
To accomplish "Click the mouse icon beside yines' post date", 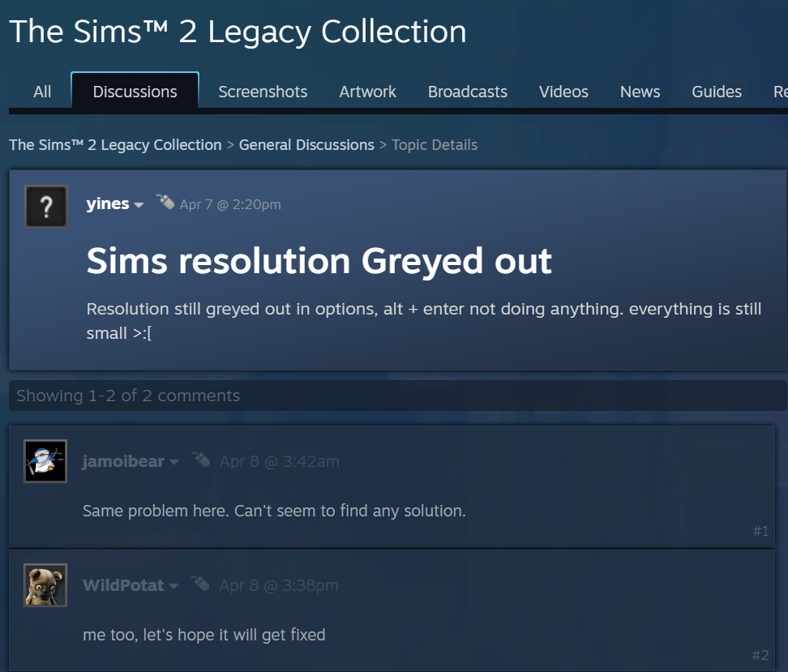I will (165, 203).
